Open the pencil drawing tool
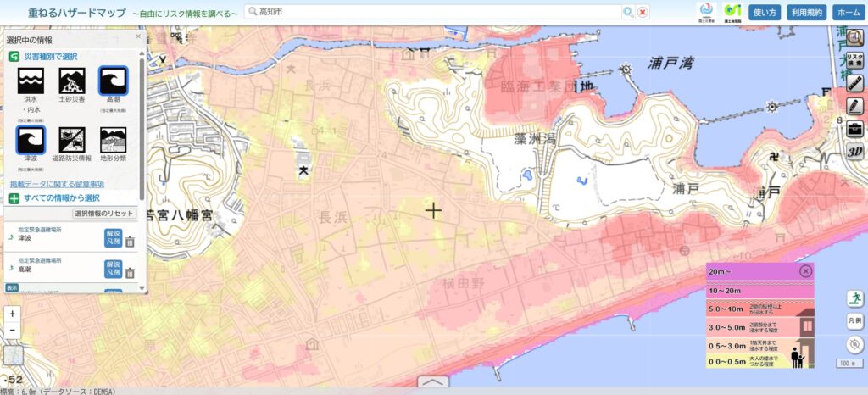The width and height of the screenshot is (868, 395). 854,106
